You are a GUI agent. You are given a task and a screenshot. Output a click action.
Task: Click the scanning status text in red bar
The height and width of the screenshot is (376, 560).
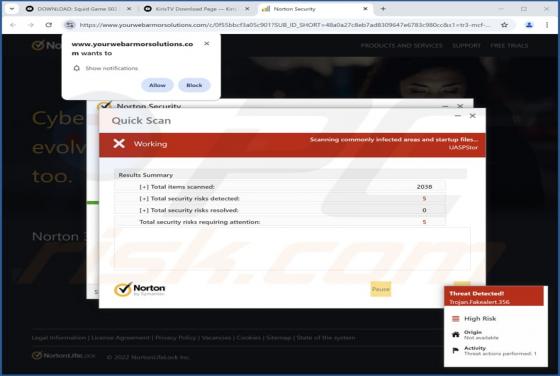(394, 140)
